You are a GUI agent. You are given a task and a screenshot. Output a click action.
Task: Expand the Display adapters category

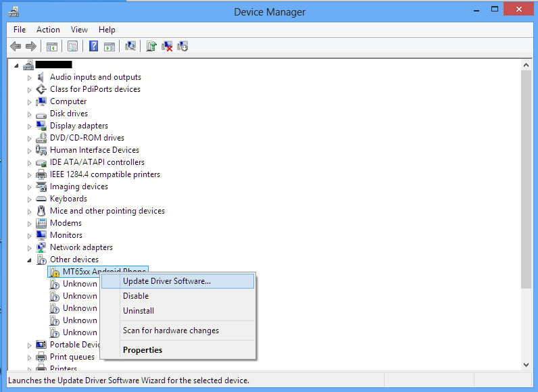coord(29,126)
